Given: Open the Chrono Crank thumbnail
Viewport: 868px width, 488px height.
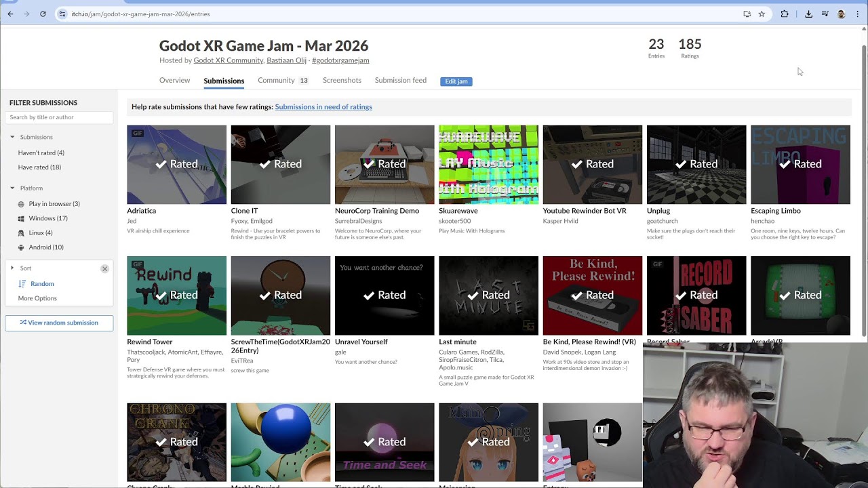Looking at the screenshot, I should 176,443.
